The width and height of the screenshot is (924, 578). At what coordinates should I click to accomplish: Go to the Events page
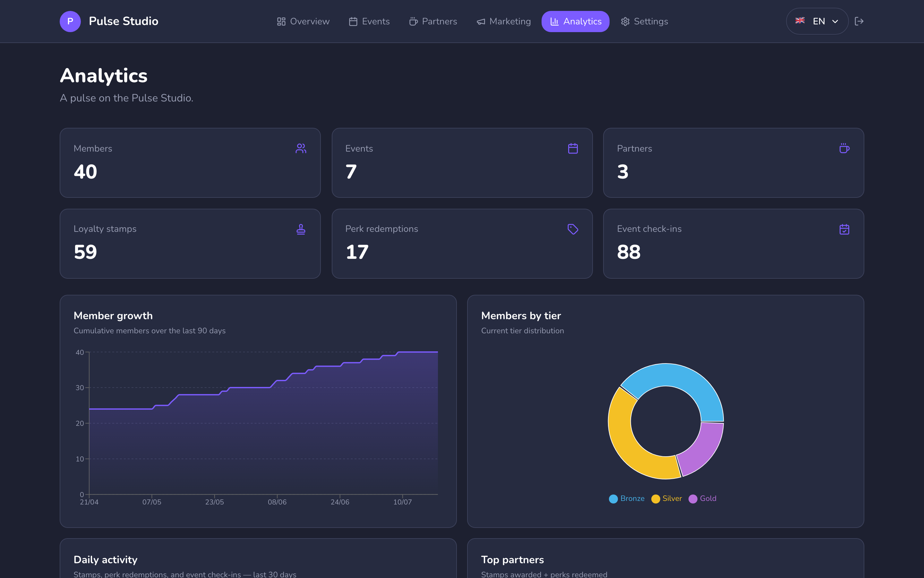369,22
